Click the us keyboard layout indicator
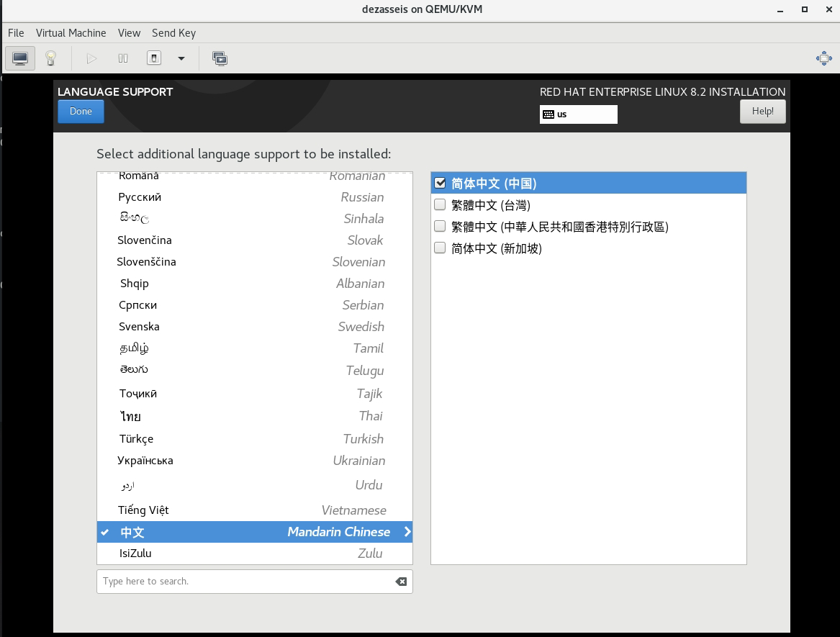 tap(579, 114)
